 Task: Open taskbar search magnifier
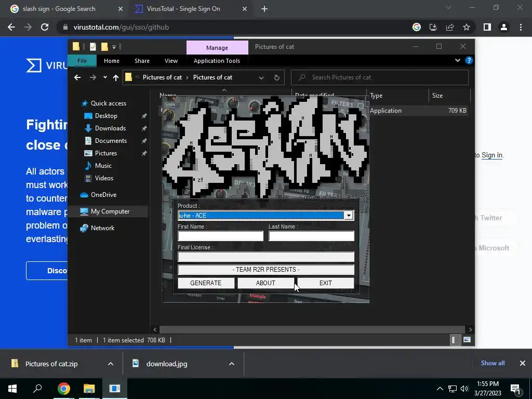[37, 389]
